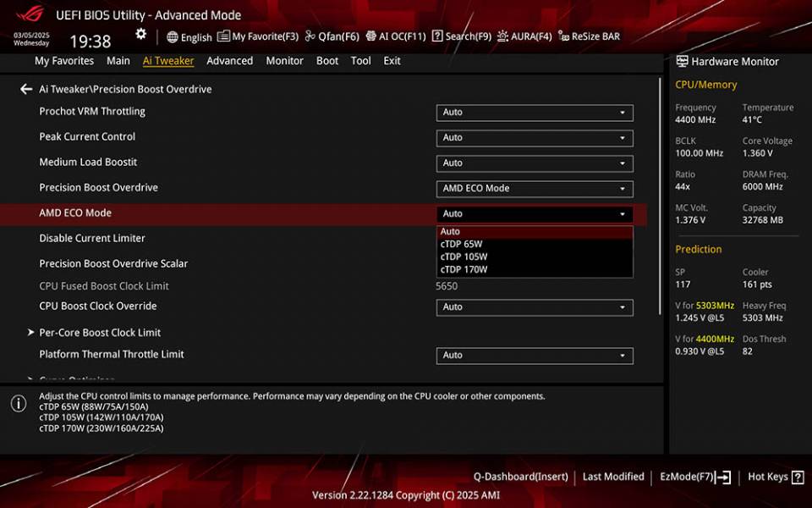Click the Search(F9) question mark icon

(437, 36)
